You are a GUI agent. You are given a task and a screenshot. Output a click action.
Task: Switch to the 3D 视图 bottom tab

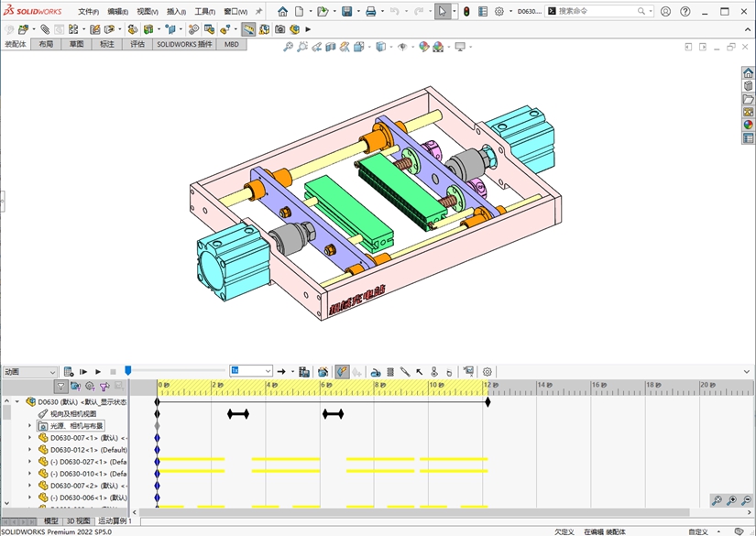coord(78,521)
